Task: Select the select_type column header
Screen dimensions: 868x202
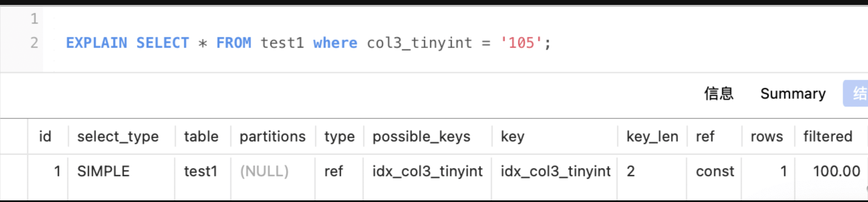Action: pyautogui.click(x=118, y=136)
